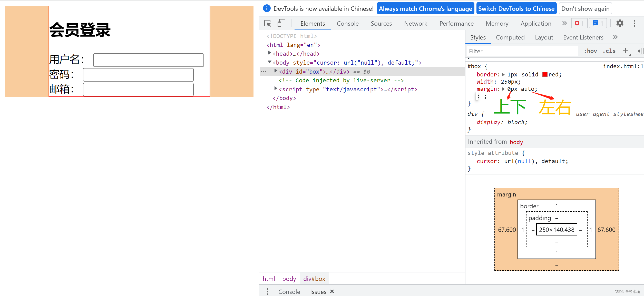Click the Inherited from body link
644x296 pixels.
pyautogui.click(x=516, y=142)
